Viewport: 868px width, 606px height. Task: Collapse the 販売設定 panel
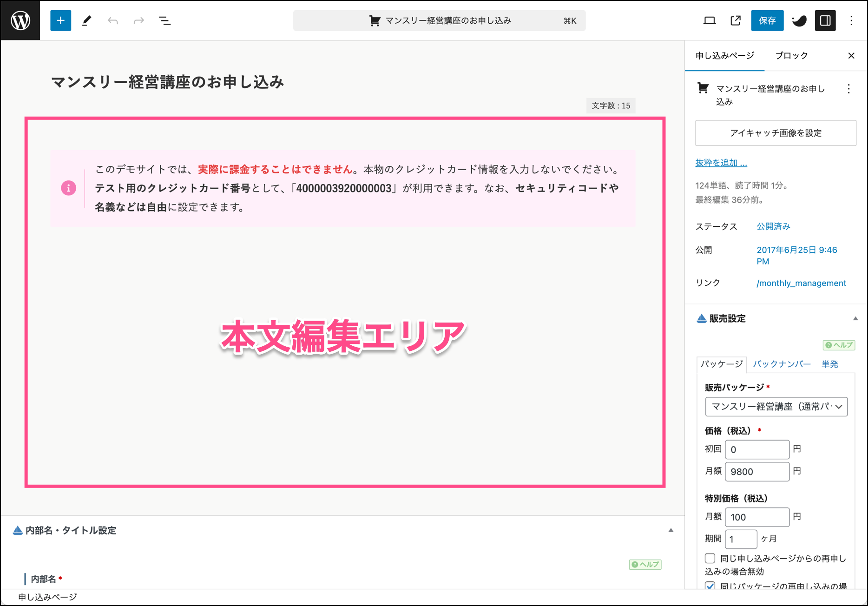855,319
